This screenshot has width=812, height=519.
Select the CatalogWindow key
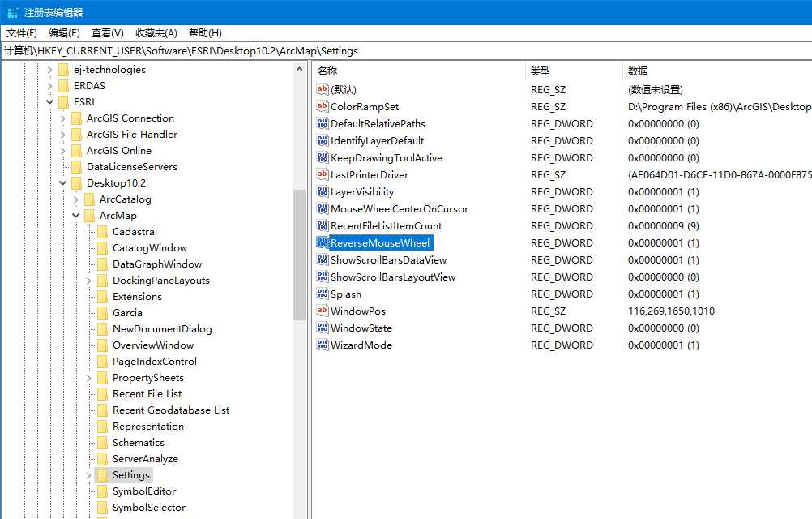pyautogui.click(x=150, y=248)
